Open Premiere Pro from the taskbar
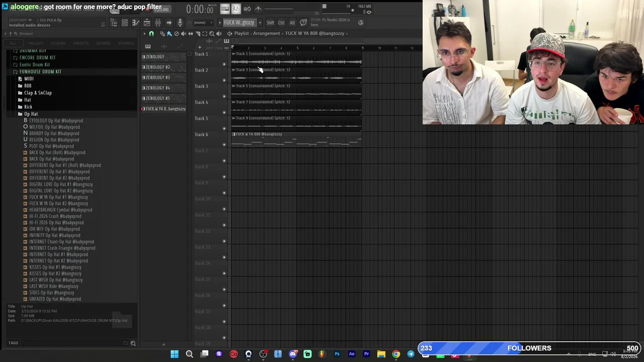Screen dimensions: 644x362 (366, 354)
